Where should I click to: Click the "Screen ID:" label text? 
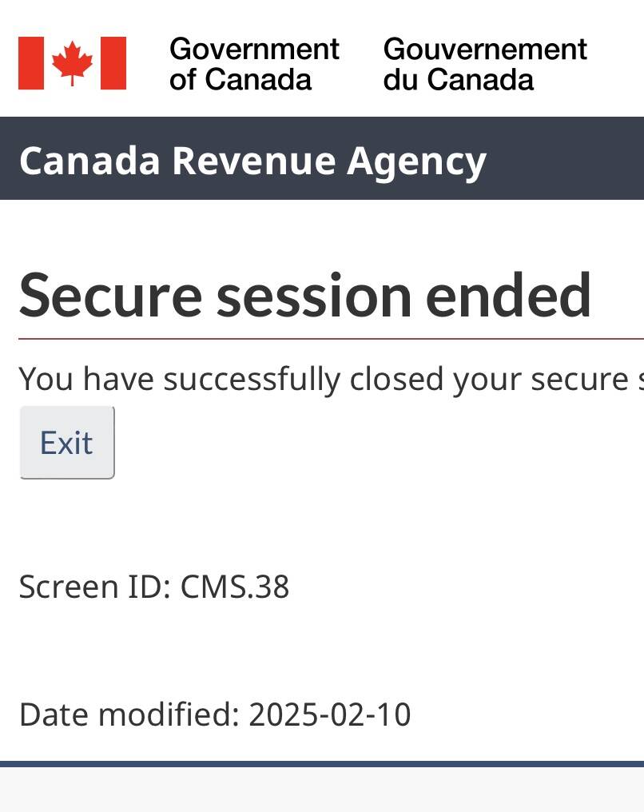95,587
